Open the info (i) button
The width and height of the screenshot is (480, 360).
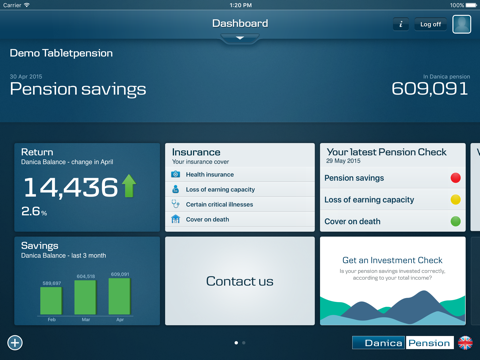(x=401, y=24)
